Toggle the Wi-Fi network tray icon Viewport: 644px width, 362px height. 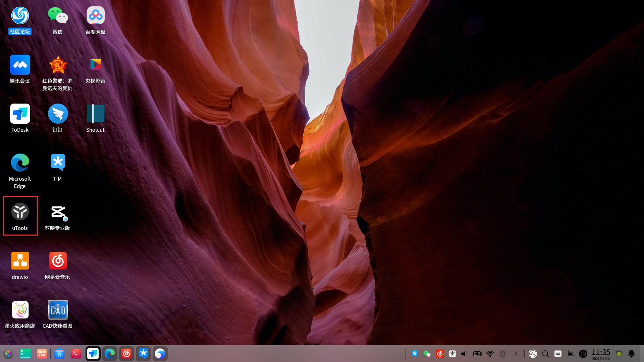click(490, 354)
